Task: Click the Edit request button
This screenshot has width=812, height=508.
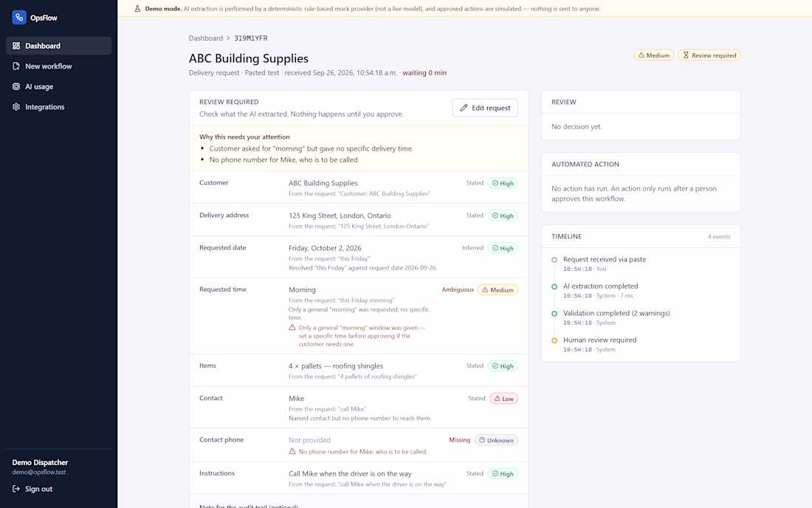Action: [485, 108]
